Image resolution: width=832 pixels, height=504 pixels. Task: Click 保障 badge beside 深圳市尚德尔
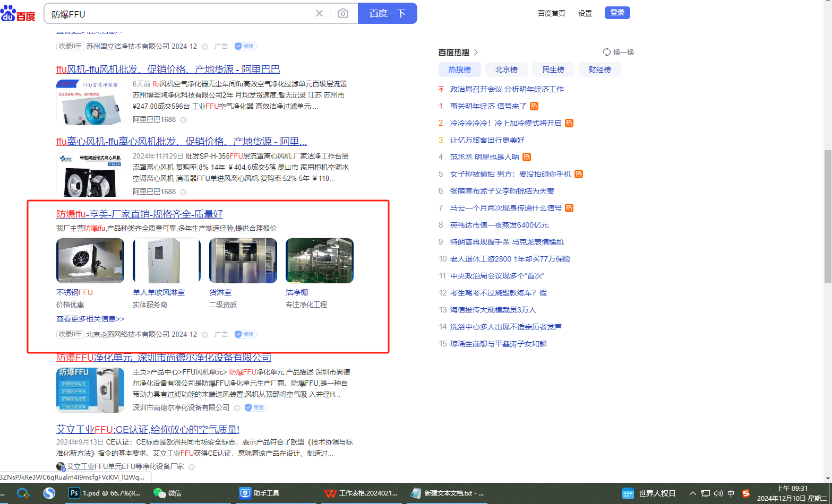point(255,407)
